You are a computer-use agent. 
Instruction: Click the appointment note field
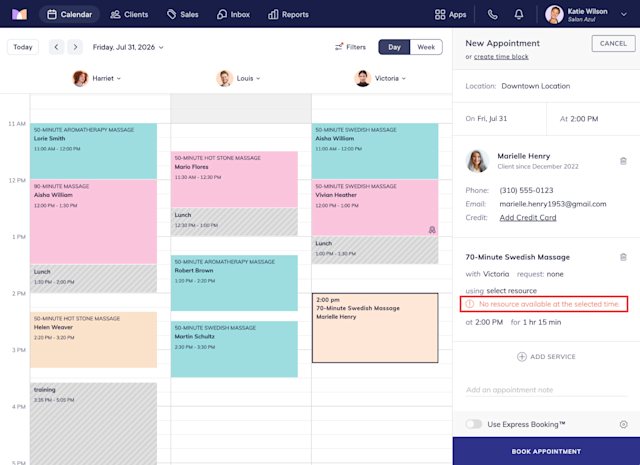click(546, 390)
